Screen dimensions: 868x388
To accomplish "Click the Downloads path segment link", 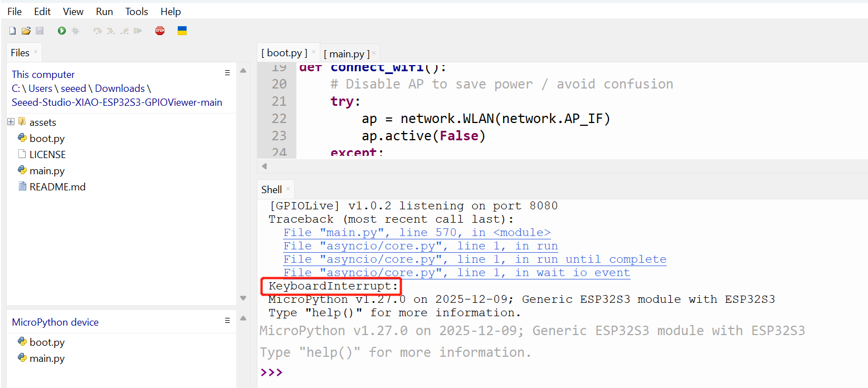I will (120, 89).
